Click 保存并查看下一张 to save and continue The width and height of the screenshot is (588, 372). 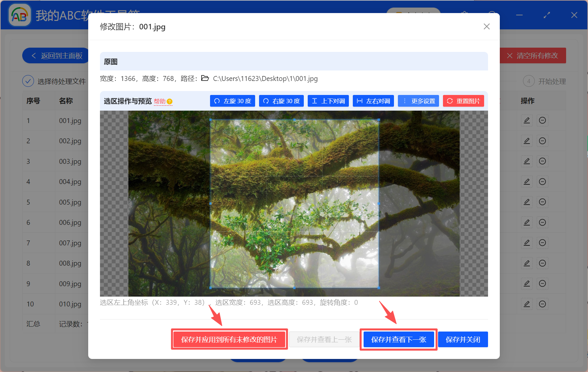[x=398, y=339]
